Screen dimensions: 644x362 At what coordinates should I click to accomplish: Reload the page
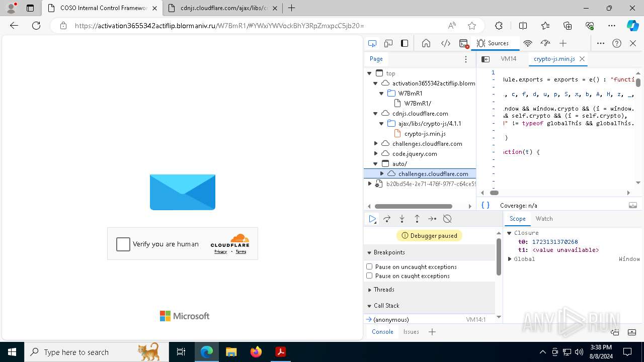tap(36, 26)
